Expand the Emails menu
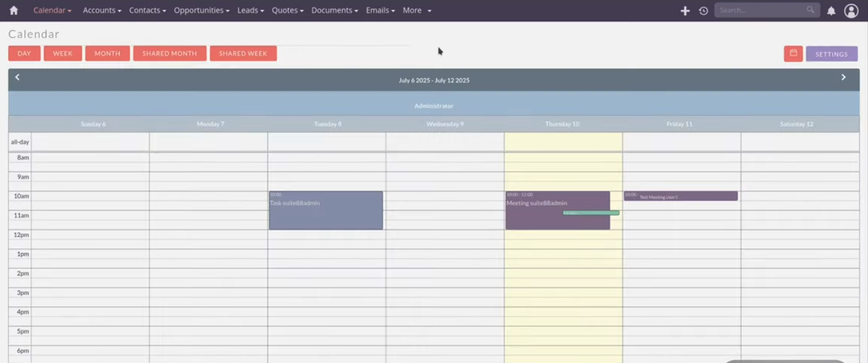 coord(381,11)
